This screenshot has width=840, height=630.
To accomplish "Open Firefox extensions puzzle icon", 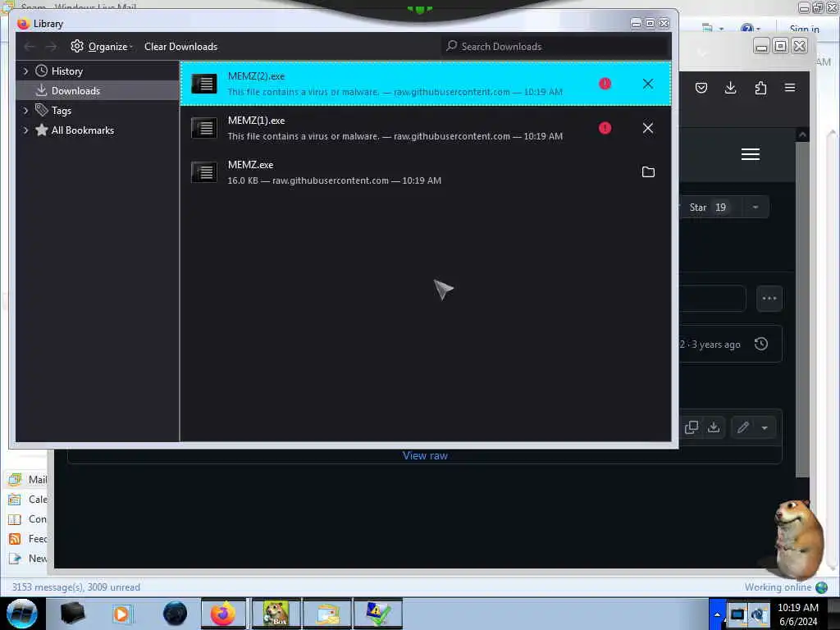I will (x=760, y=88).
